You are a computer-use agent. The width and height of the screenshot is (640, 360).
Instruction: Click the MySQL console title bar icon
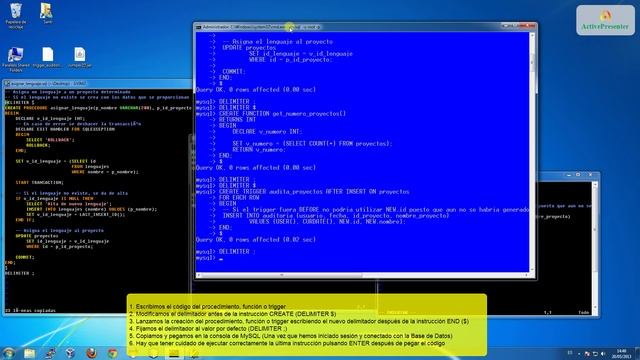198,27
